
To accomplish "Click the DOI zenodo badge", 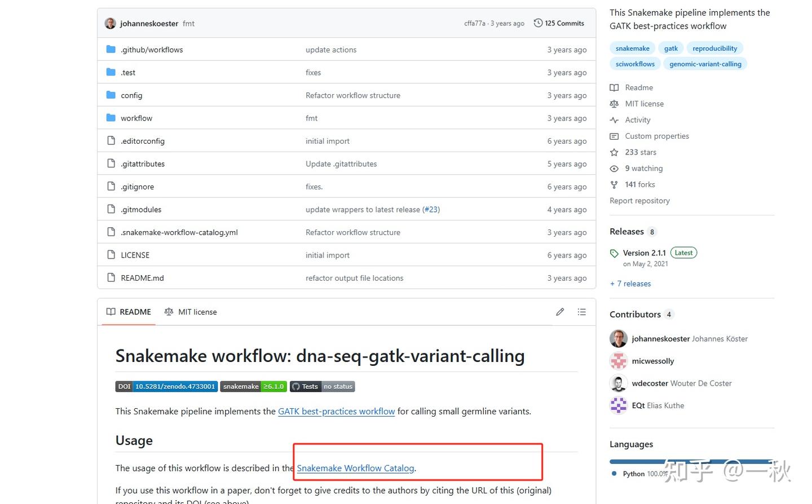I will (166, 387).
